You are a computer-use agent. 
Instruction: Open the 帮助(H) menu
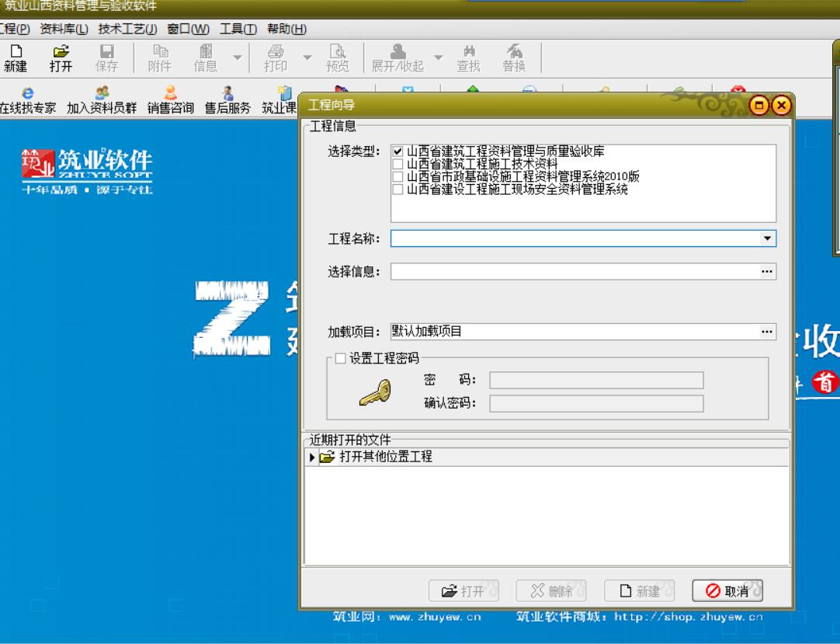click(287, 29)
